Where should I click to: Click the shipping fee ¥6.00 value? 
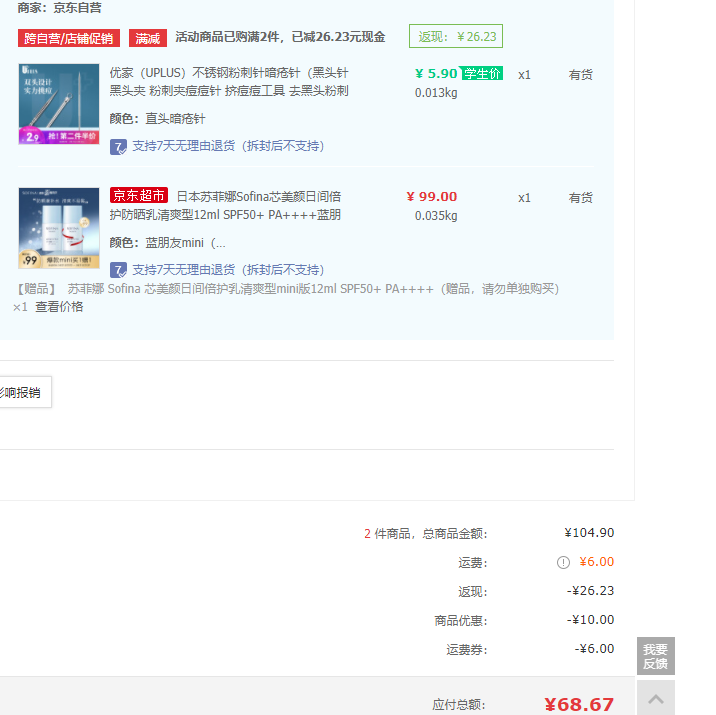pos(597,562)
